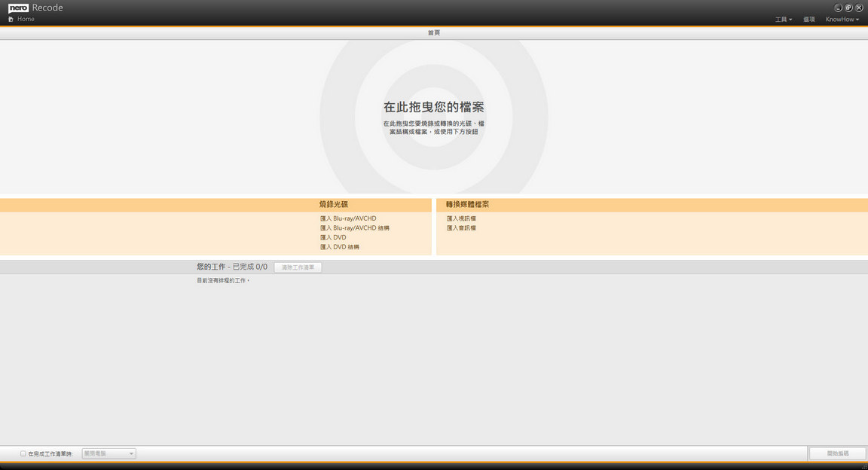Click the 匯入視訊檔 link

click(x=461, y=218)
